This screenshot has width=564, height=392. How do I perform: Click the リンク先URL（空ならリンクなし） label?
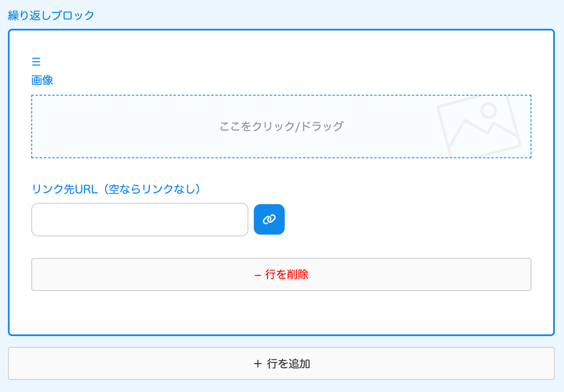tap(116, 189)
